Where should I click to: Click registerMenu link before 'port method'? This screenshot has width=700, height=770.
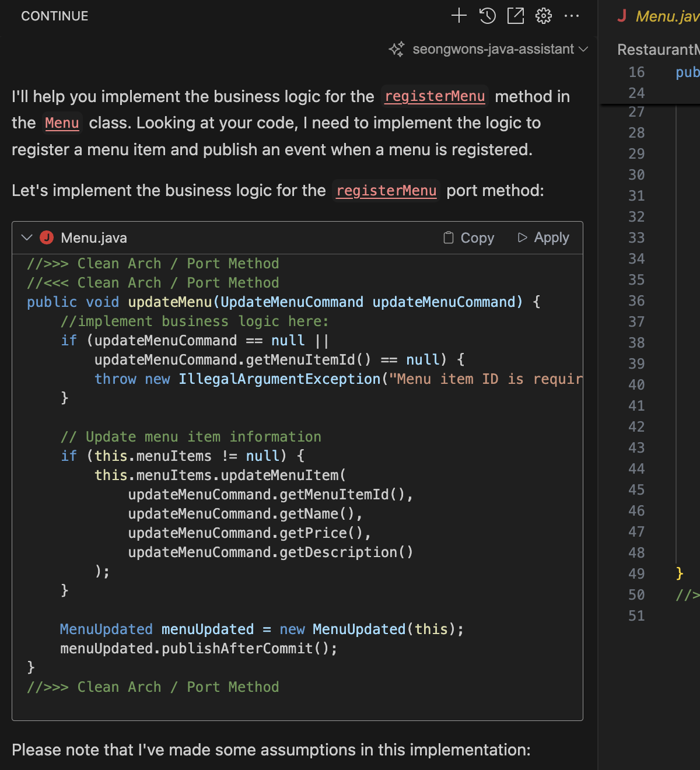[386, 191]
